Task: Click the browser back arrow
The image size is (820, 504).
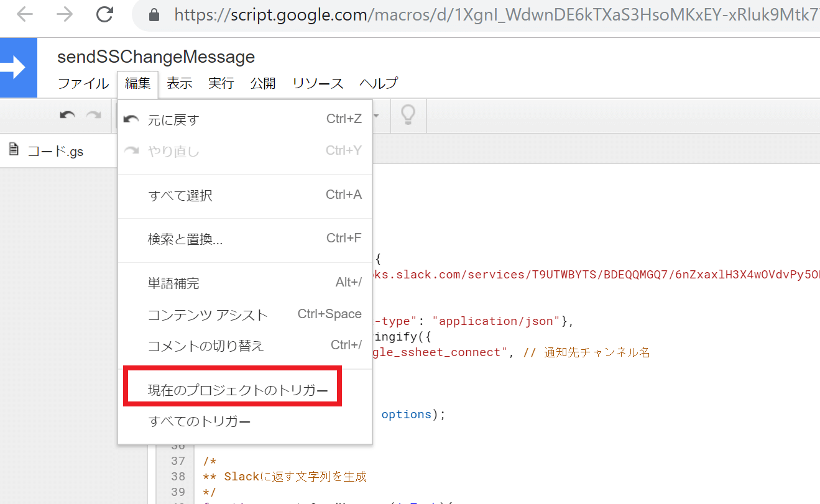Action: pyautogui.click(x=25, y=15)
